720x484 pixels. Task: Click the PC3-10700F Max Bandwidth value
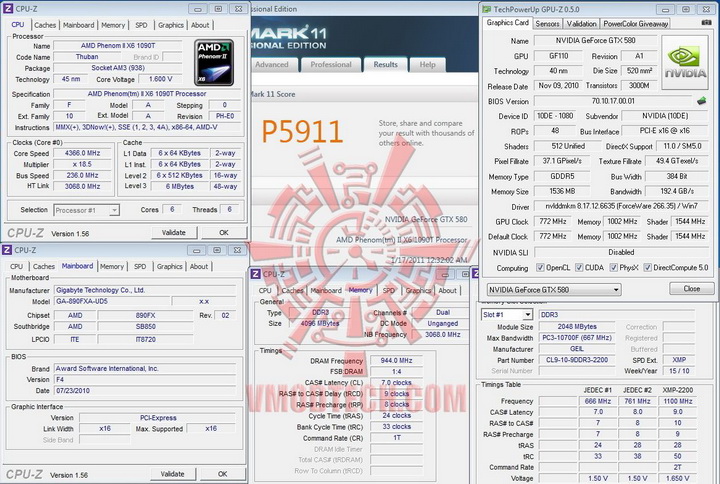click(x=577, y=338)
